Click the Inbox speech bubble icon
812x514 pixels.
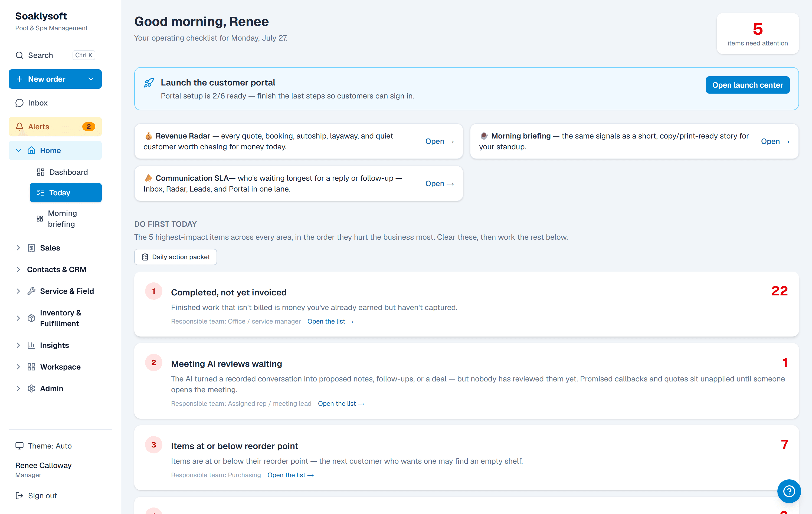[19, 103]
